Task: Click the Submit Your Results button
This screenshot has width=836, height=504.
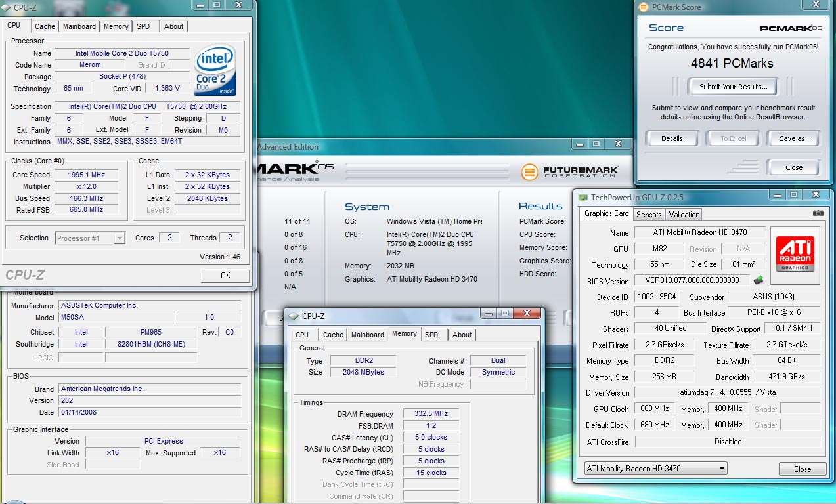Action: pos(733,87)
